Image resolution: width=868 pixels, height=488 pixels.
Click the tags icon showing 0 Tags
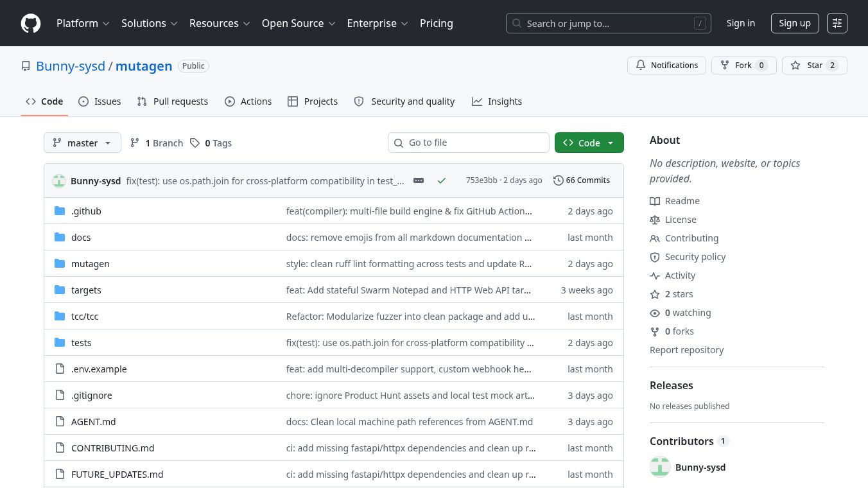click(195, 143)
